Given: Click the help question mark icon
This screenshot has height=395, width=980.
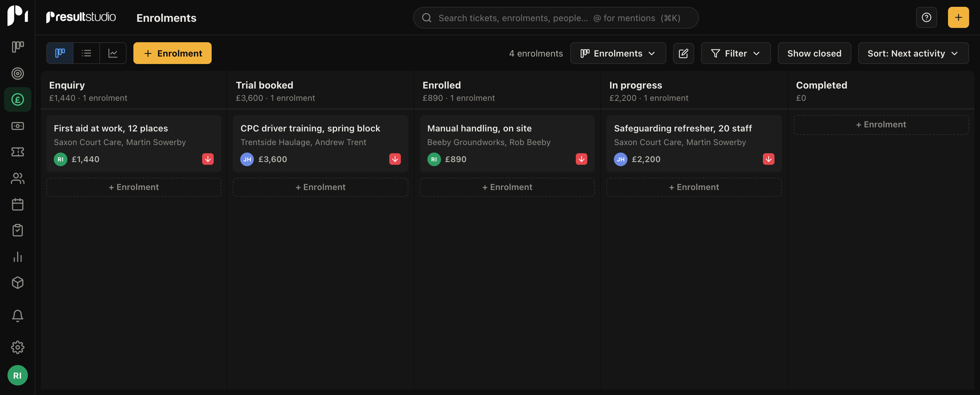Looking at the screenshot, I should tap(926, 17).
